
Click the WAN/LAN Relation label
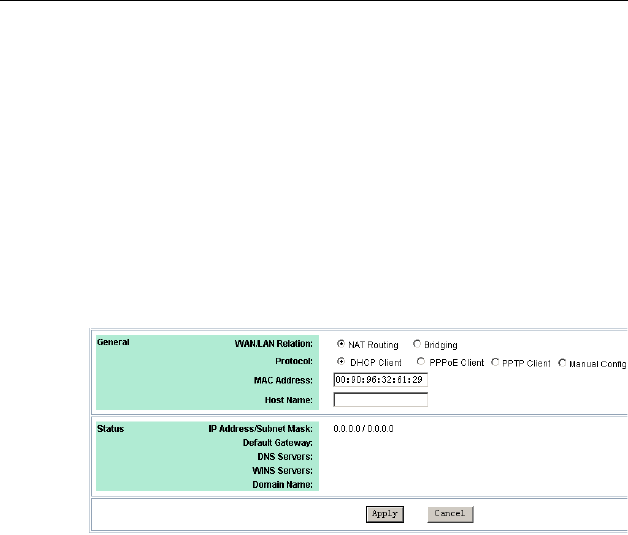(x=274, y=344)
